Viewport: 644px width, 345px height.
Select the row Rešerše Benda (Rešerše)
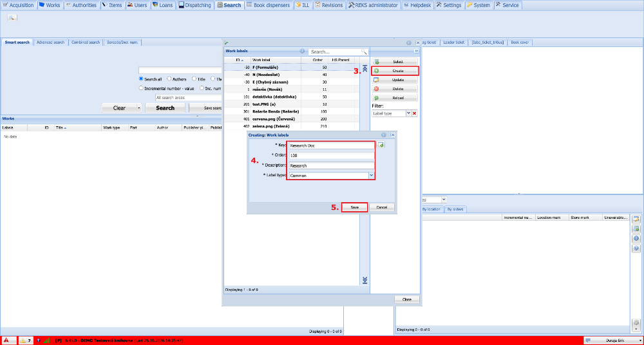(x=292, y=111)
